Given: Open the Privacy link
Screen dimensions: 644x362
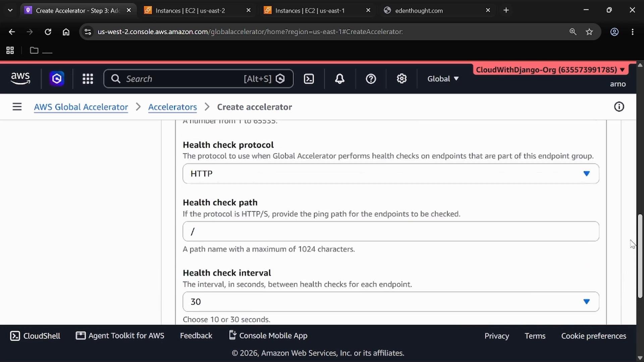Looking at the screenshot, I should pyautogui.click(x=496, y=336).
